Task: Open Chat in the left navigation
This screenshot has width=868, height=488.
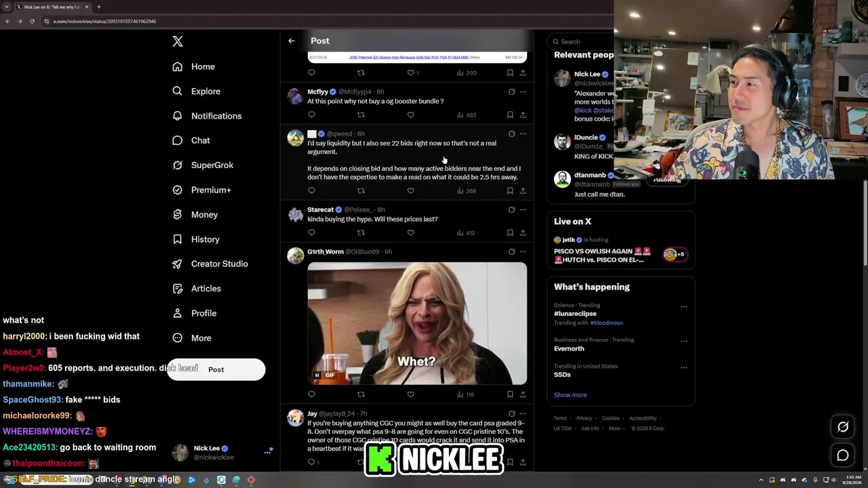Action: point(191,140)
